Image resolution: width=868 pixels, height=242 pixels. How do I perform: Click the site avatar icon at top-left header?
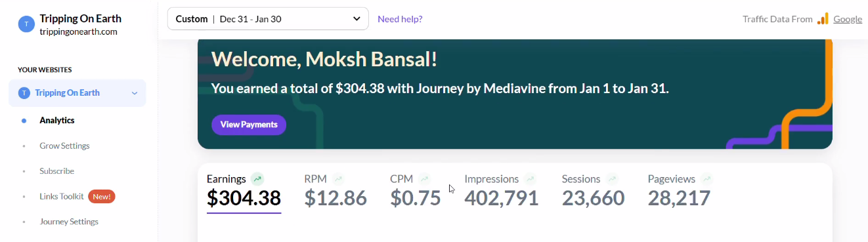click(x=26, y=24)
